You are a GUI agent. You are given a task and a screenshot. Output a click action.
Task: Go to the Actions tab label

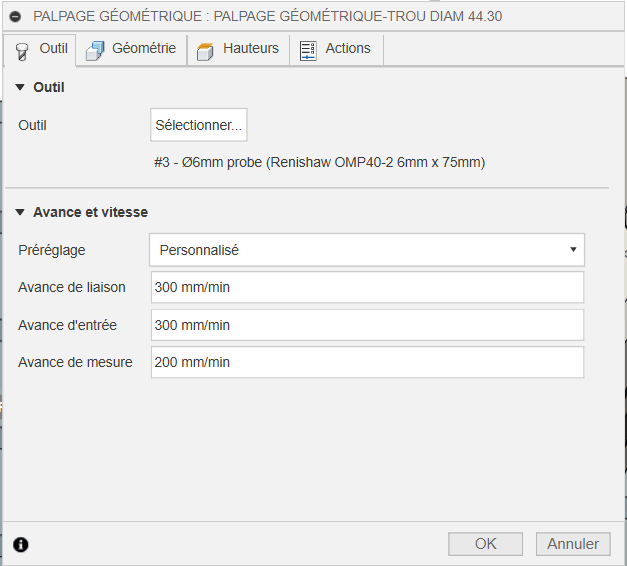click(348, 49)
